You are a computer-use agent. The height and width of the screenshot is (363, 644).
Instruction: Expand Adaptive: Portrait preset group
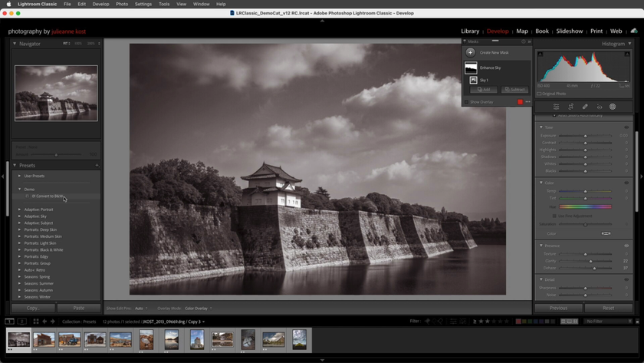coord(19,210)
